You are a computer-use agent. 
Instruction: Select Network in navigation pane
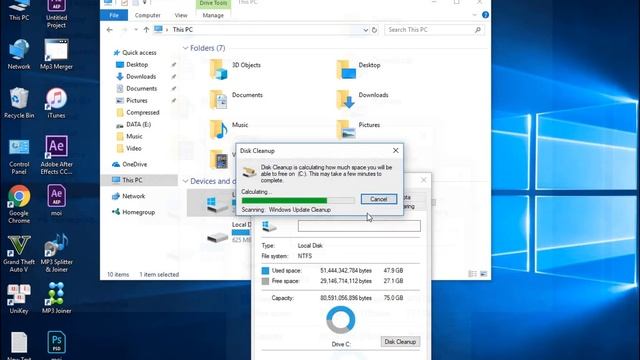point(129,196)
